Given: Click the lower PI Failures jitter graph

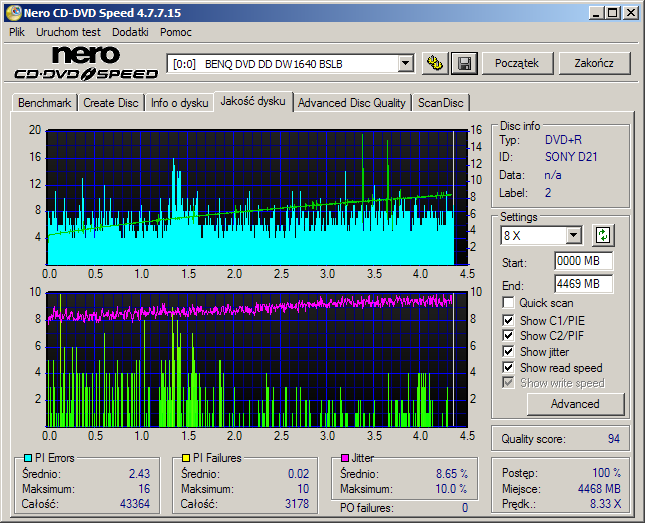Looking at the screenshot, I should 257,360.
